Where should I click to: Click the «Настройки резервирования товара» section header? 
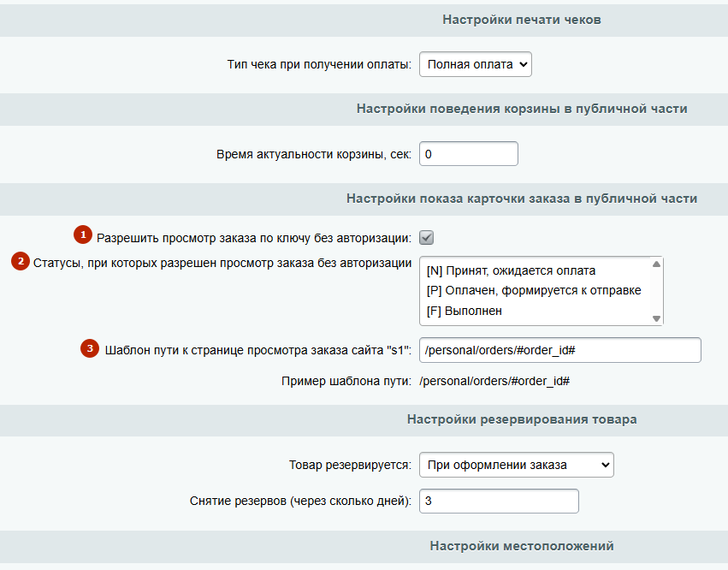(522, 419)
